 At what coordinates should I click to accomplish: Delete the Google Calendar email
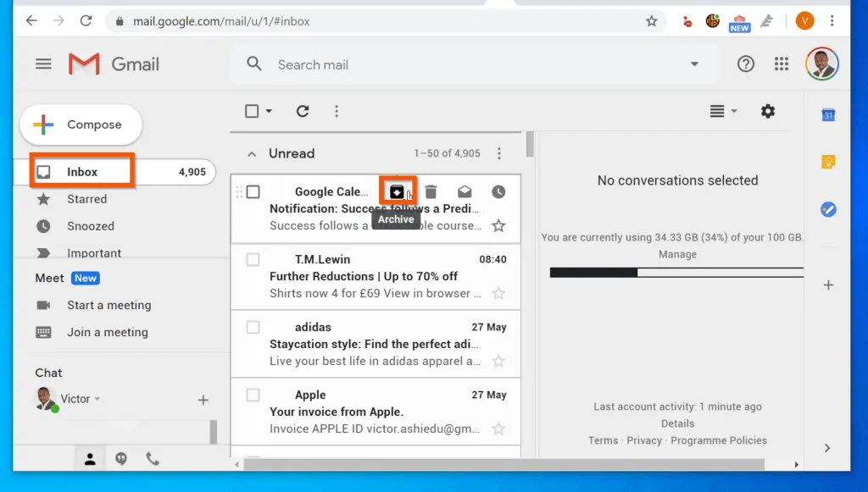point(431,191)
